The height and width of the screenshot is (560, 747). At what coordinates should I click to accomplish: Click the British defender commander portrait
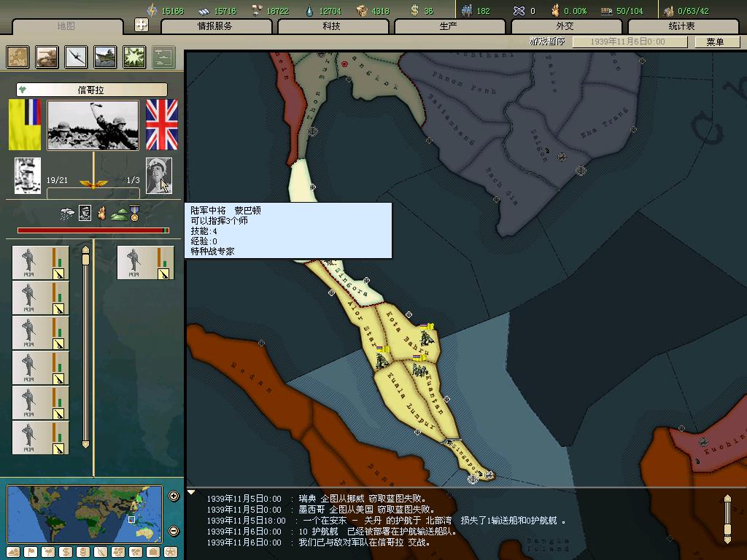158,176
